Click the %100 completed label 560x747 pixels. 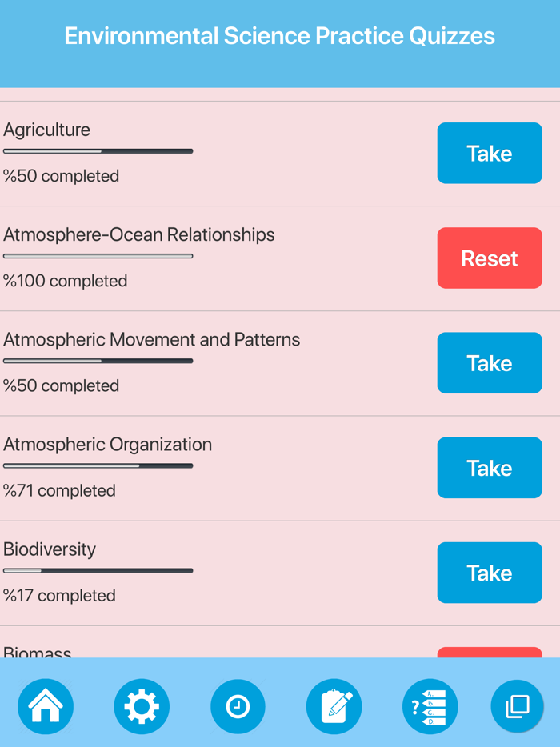tap(65, 281)
